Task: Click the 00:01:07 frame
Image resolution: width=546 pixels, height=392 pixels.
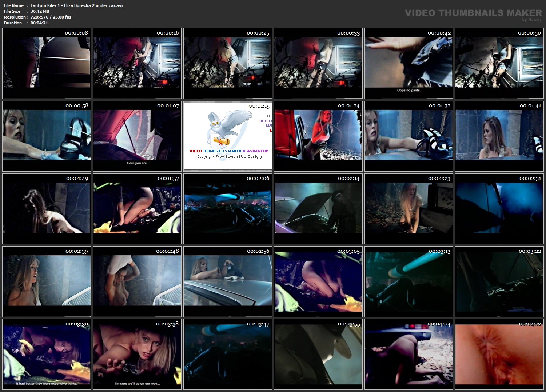Action: pyautogui.click(x=137, y=136)
